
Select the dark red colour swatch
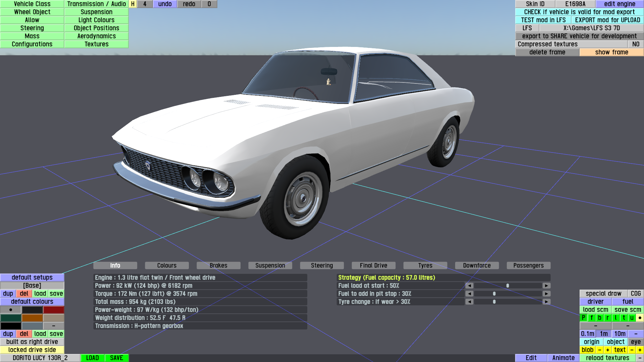click(x=53, y=310)
